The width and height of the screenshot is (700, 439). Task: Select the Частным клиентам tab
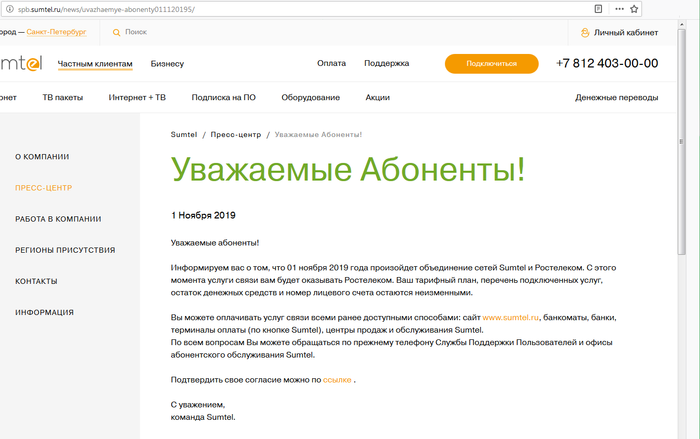95,64
